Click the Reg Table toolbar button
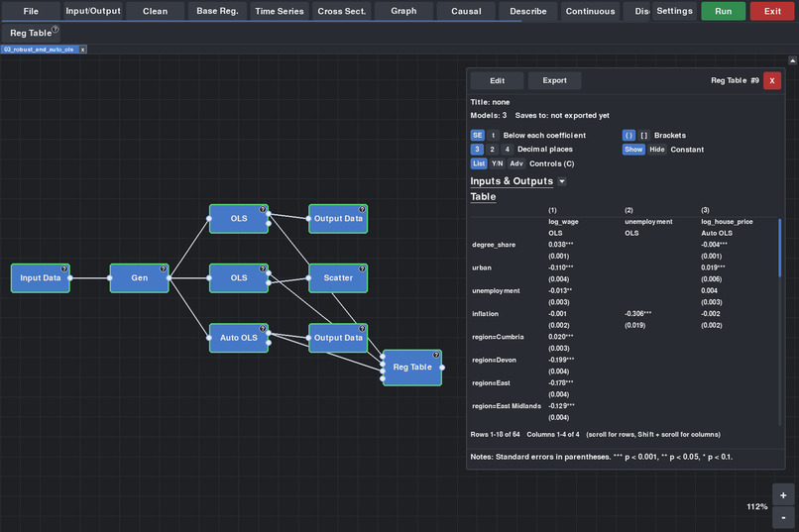 pyautogui.click(x=31, y=33)
